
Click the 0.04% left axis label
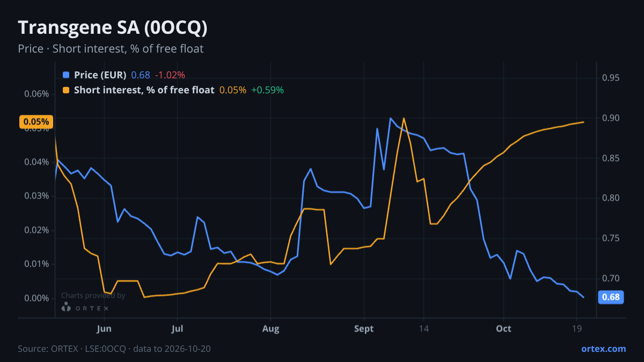click(x=36, y=162)
